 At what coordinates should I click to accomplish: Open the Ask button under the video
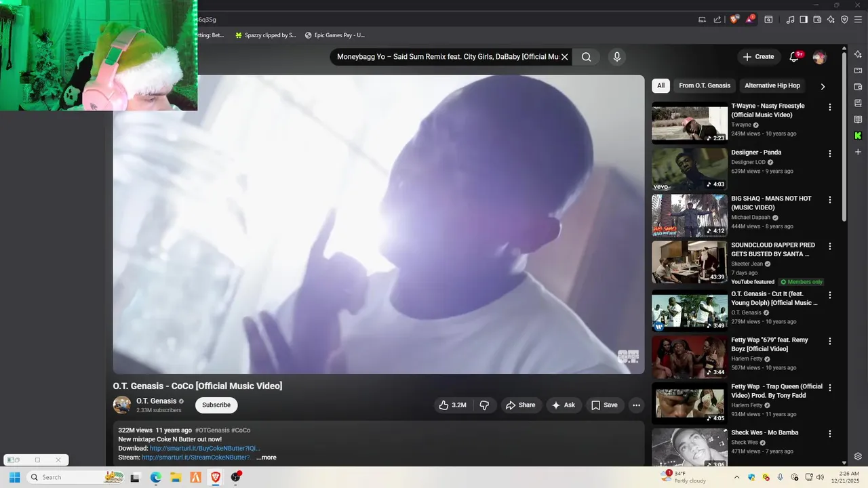pos(564,405)
